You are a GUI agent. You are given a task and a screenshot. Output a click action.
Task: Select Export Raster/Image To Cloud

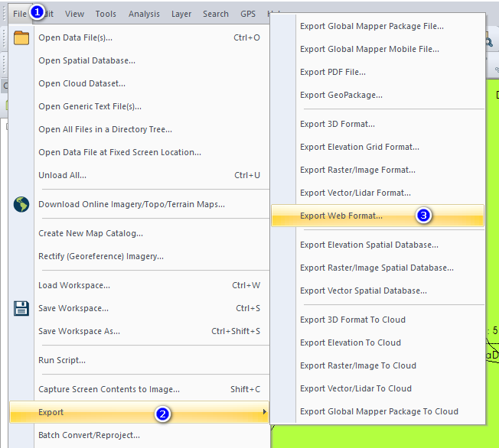(x=378, y=365)
